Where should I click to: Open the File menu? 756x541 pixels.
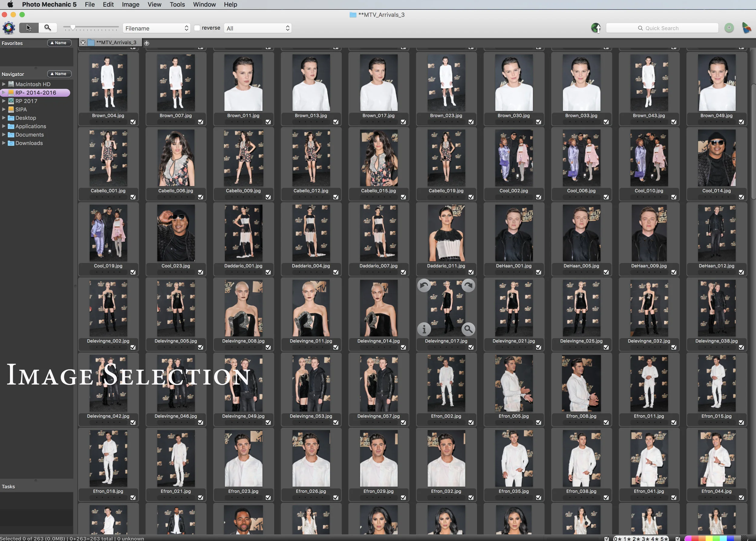pos(90,4)
